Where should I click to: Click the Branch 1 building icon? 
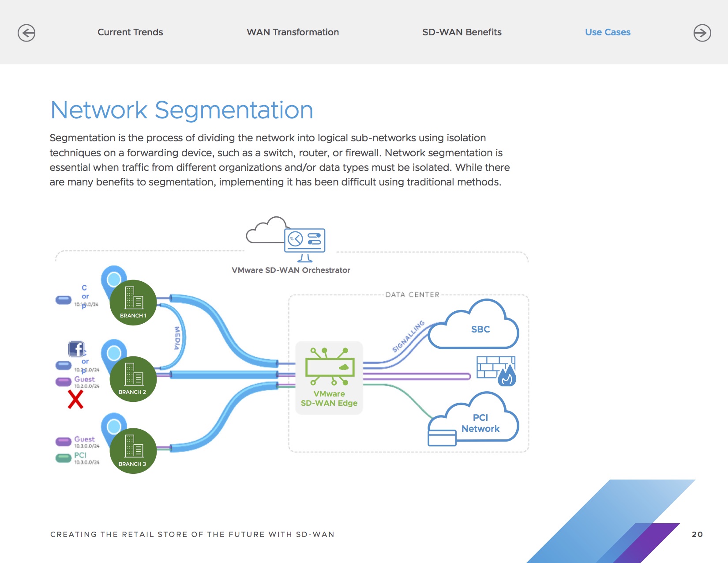[133, 302]
